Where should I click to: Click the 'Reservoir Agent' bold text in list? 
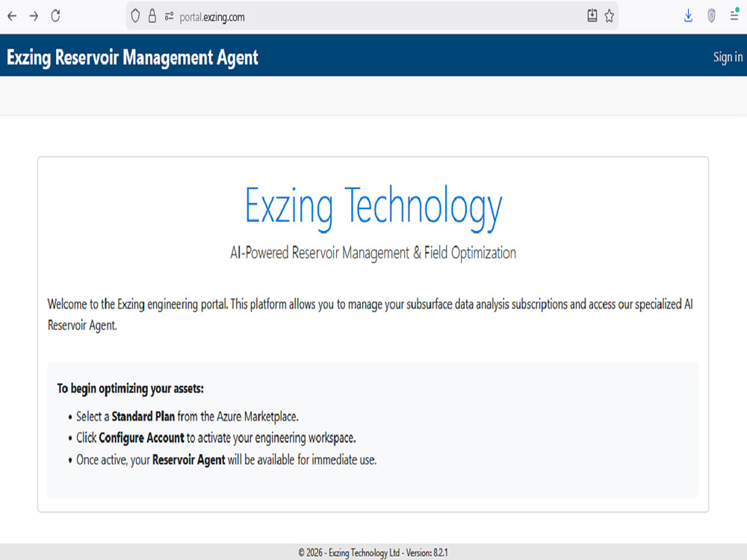click(189, 459)
